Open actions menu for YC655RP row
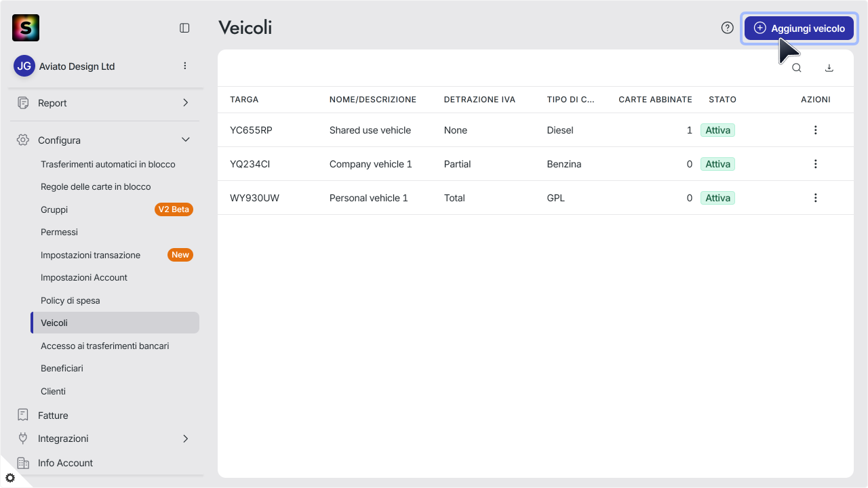Image resolution: width=868 pixels, height=488 pixels. [x=816, y=130]
